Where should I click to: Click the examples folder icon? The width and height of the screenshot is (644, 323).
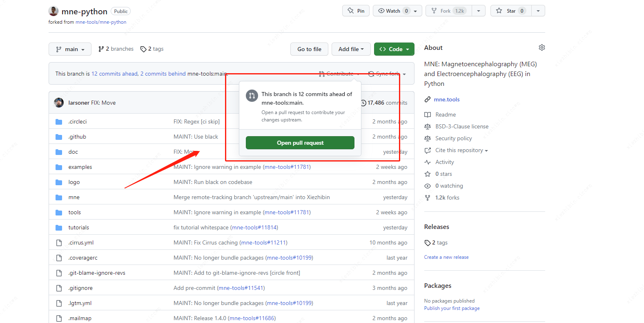[59, 167]
